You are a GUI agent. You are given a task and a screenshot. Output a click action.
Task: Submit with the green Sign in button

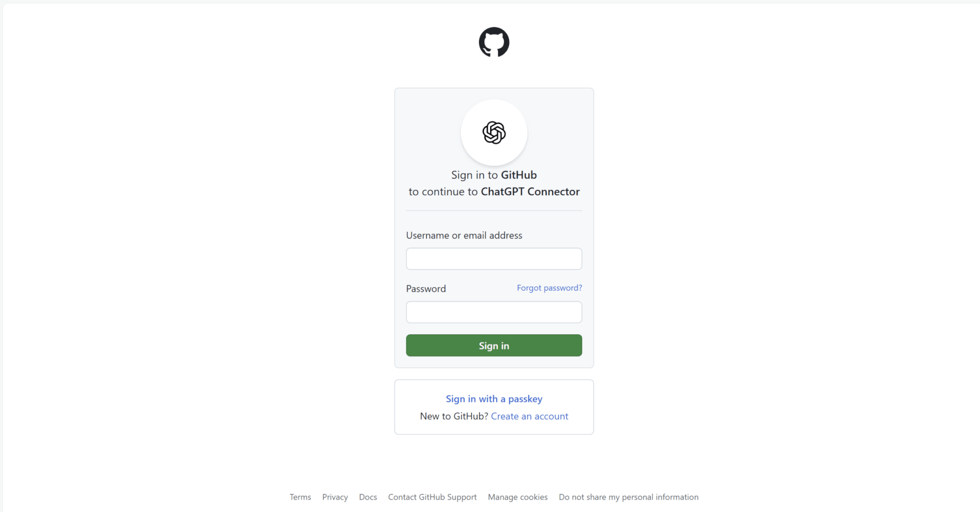494,346
